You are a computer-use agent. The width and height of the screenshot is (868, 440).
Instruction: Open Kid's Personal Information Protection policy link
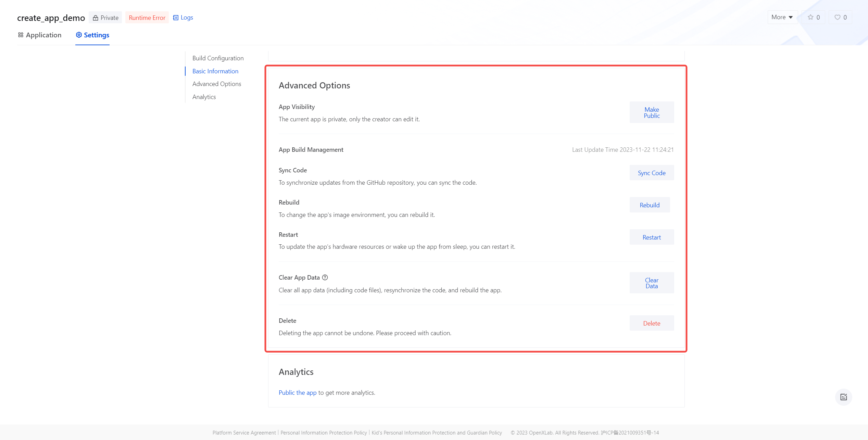point(437,433)
